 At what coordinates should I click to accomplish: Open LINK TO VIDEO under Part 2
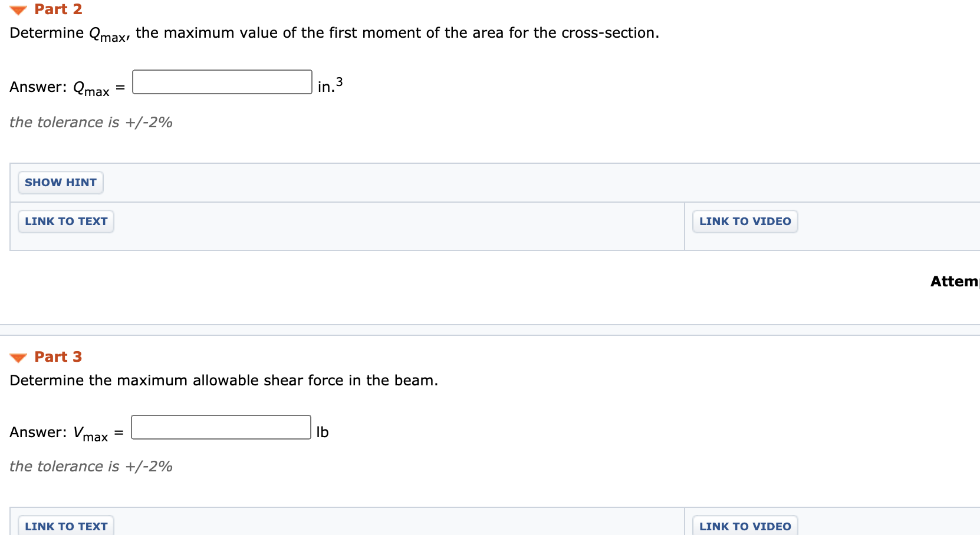pos(745,222)
